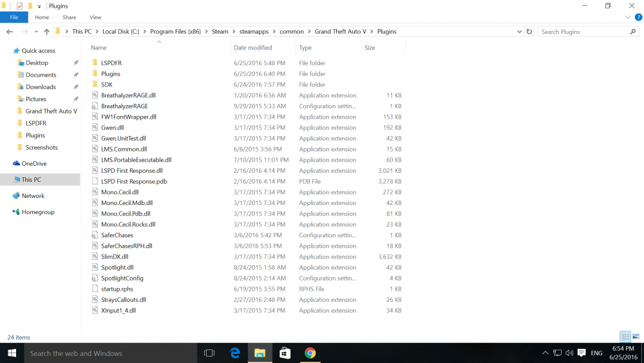Refresh the Plugins folder view
The height and width of the screenshot is (363, 644).
tap(529, 32)
